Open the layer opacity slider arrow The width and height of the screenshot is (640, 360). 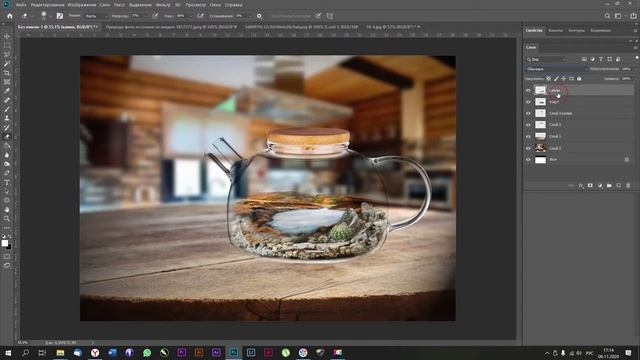tap(635, 69)
